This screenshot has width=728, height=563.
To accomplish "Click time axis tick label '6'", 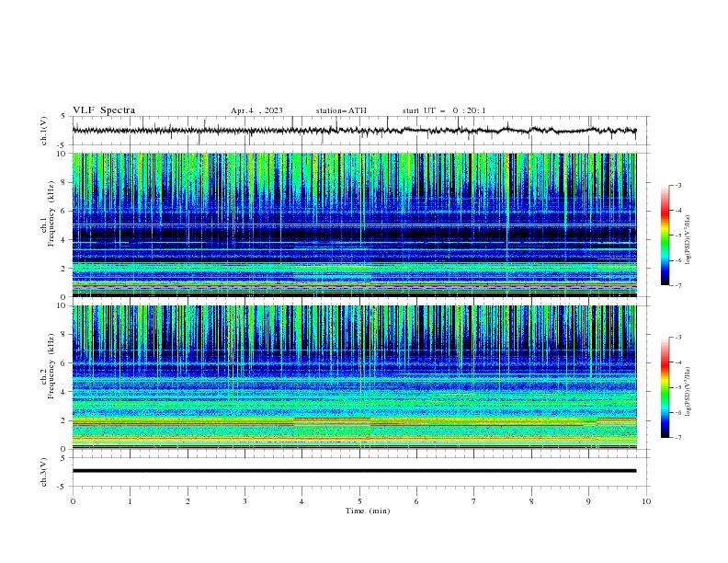I will tap(416, 501).
